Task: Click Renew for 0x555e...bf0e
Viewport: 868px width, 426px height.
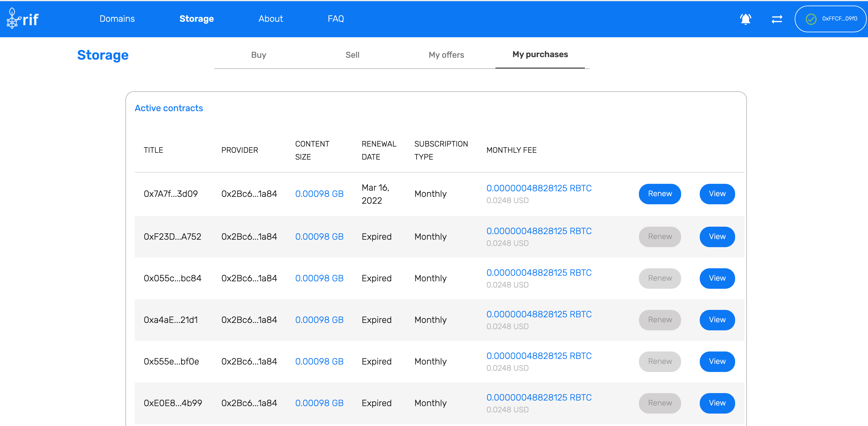Action: tap(660, 362)
